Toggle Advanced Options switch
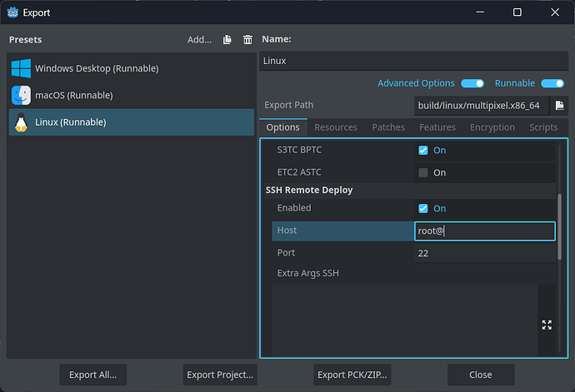Screen dimensions: 575x392 click(472, 83)
